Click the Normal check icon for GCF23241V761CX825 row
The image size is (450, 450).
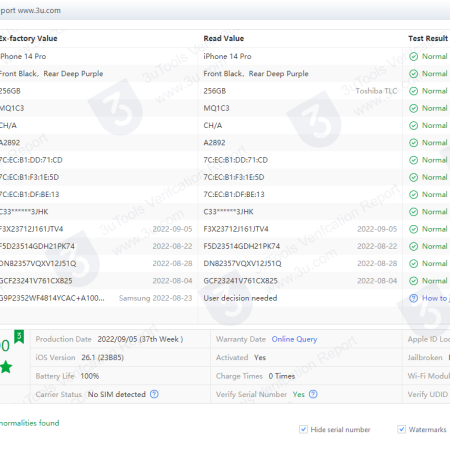(x=413, y=281)
